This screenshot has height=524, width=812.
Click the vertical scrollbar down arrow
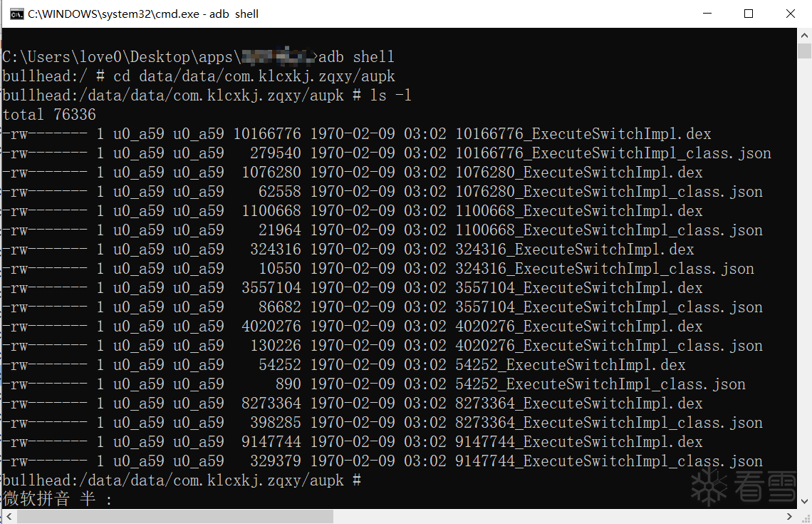(x=804, y=501)
